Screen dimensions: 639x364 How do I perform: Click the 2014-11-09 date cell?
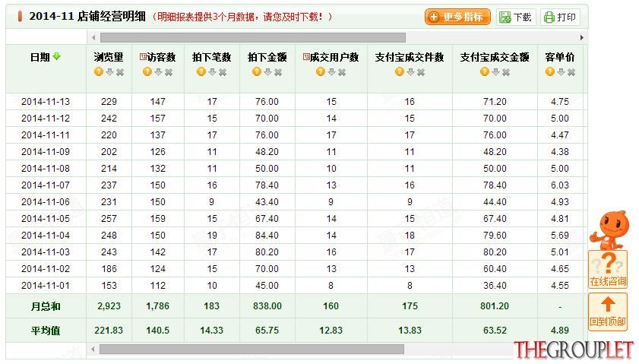(46, 152)
